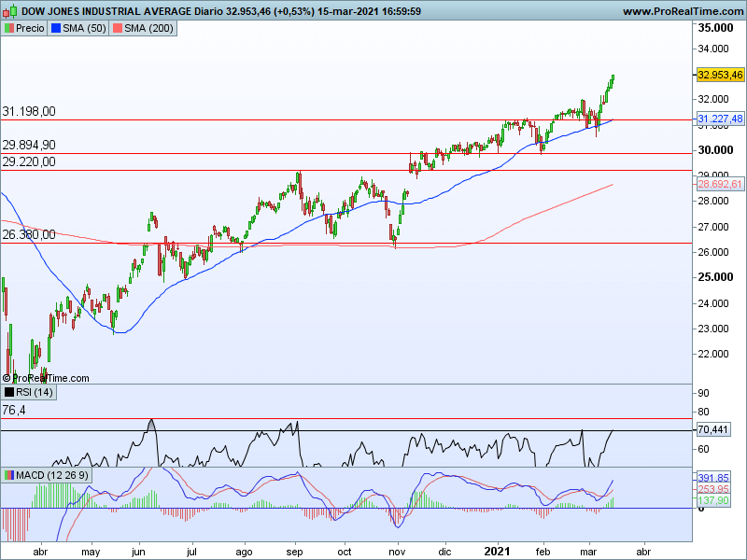Click the yellow 32.953,46 current price tag
Viewport: 747px width, 560px height.
click(720, 75)
